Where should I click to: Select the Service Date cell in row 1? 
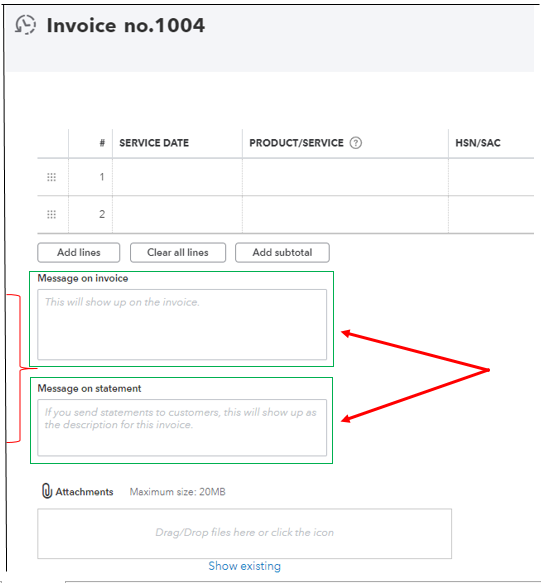177,177
